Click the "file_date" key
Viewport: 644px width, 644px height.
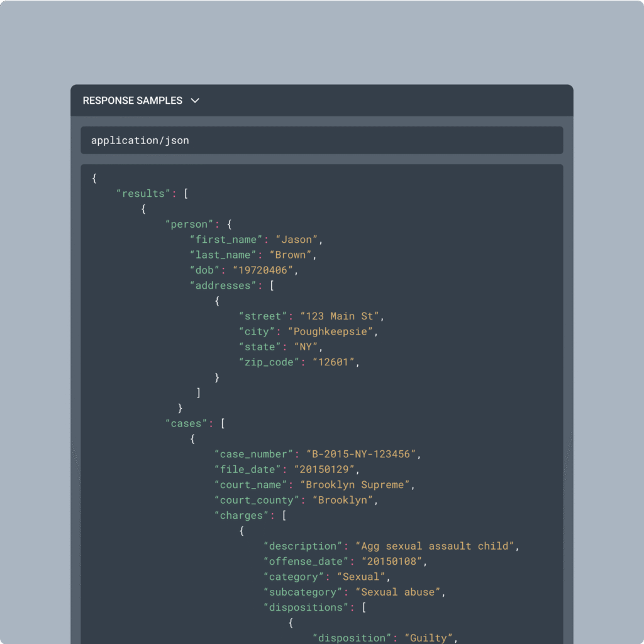tap(247, 469)
